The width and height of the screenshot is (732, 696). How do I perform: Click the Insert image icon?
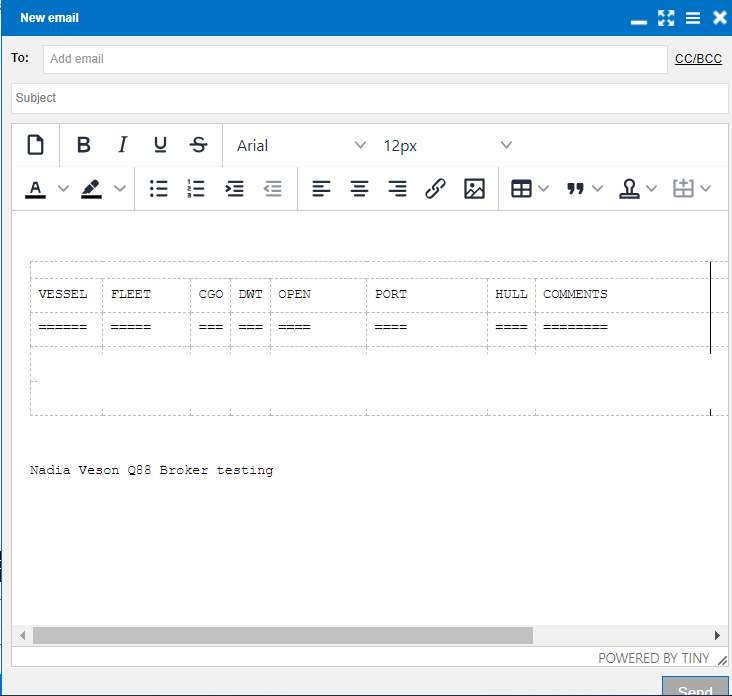(x=474, y=188)
